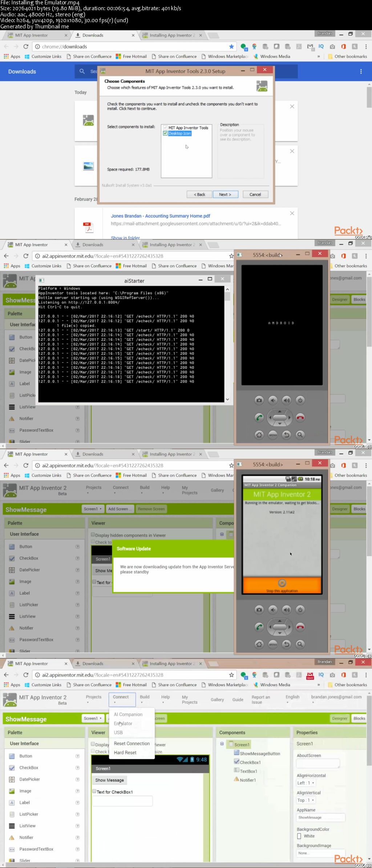Toggle the Desktop Icon checkbox in Setup dialog

tap(165, 133)
